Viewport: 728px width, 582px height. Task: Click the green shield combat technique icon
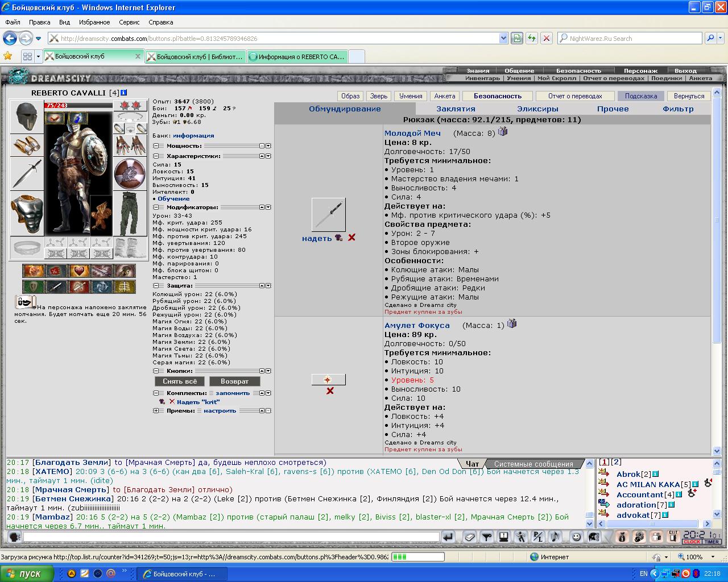[x=34, y=287]
